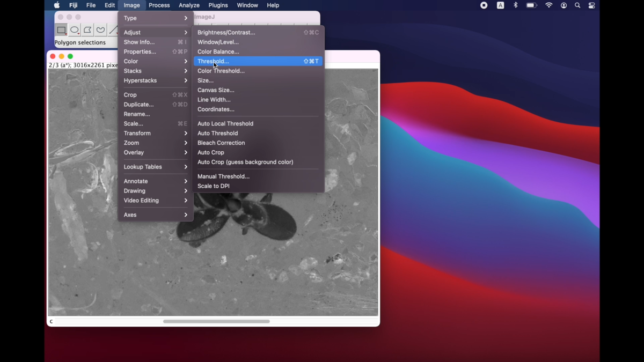Close the image window
Image resolution: width=644 pixels, height=362 pixels.
[53, 56]
